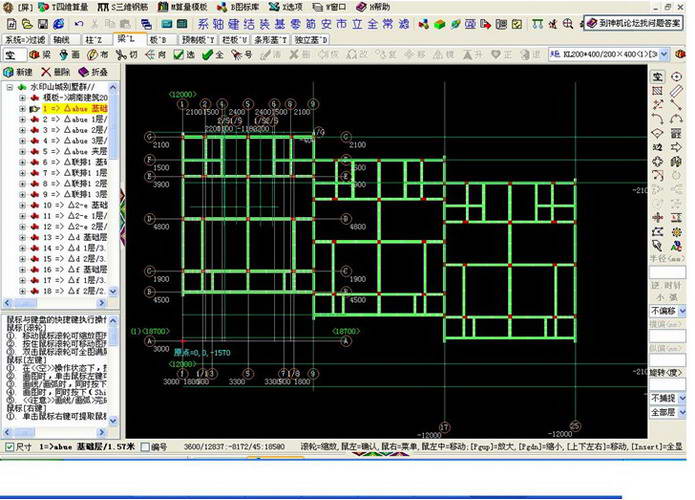Toggle the 尺寸 checkbox in status bar
The width and height of the screenshot is (695, 500).
pos(10,447)
